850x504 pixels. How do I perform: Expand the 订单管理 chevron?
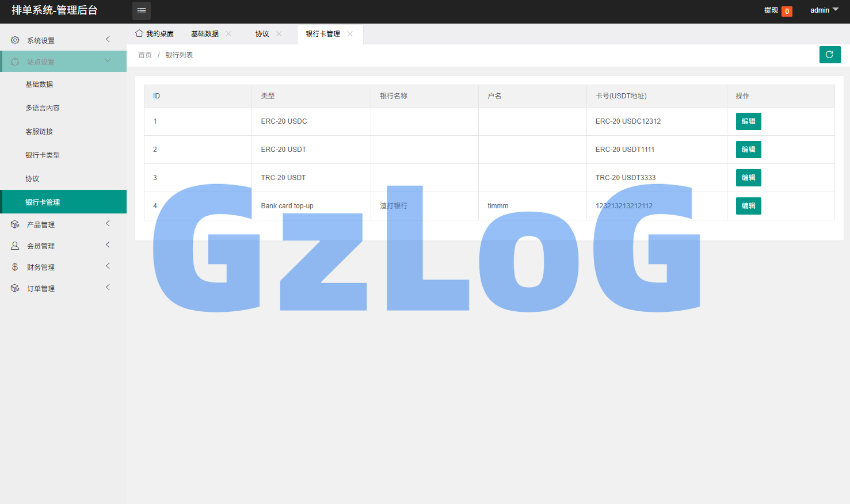coord(108,288)
